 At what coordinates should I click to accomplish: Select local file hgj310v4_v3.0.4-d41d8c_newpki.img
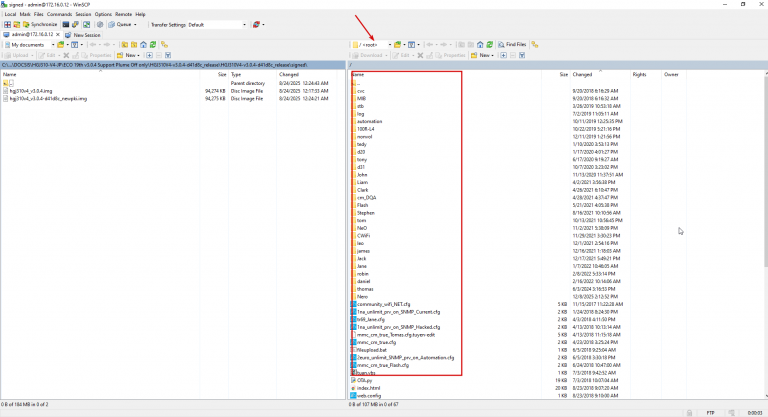48,98
